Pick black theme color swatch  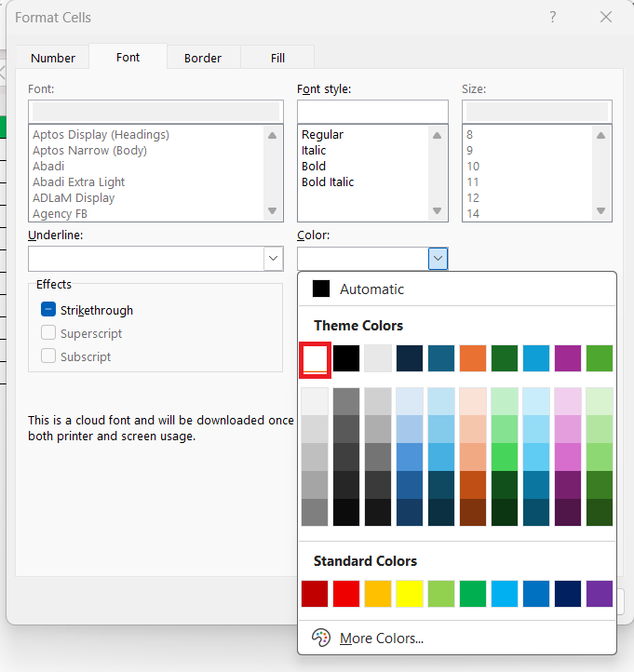tap(346, 358)
